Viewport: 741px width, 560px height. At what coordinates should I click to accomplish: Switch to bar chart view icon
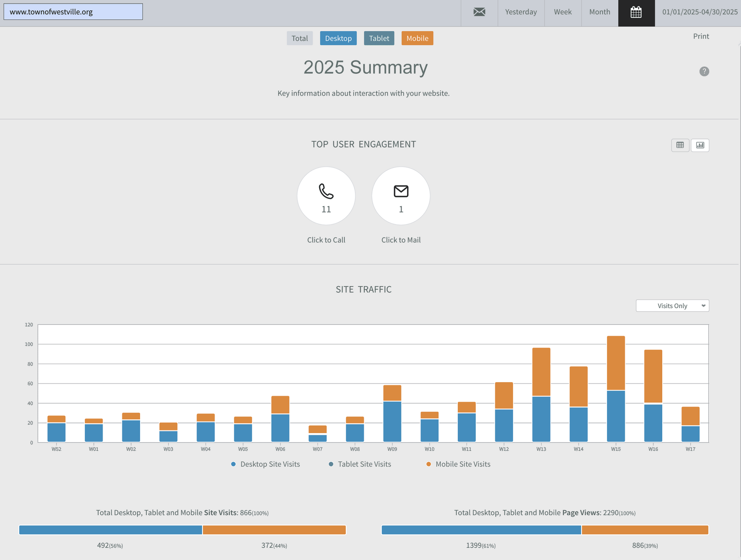pyautogui.click(x=700, y=145)
